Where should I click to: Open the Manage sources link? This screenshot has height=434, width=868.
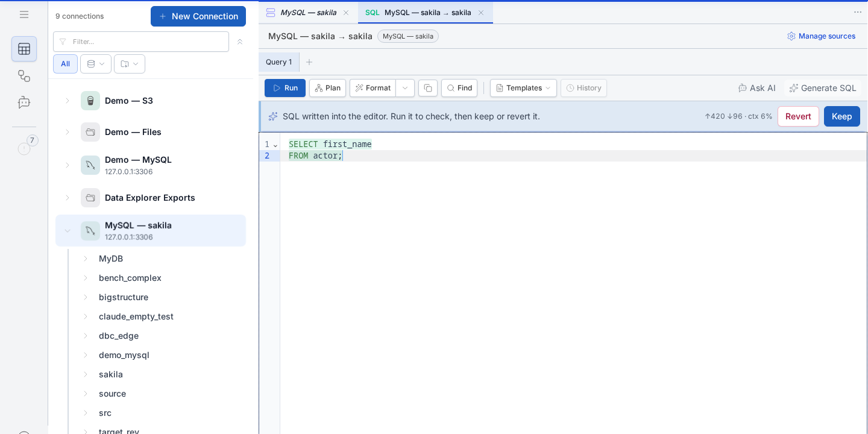click(x=821, y=36)
